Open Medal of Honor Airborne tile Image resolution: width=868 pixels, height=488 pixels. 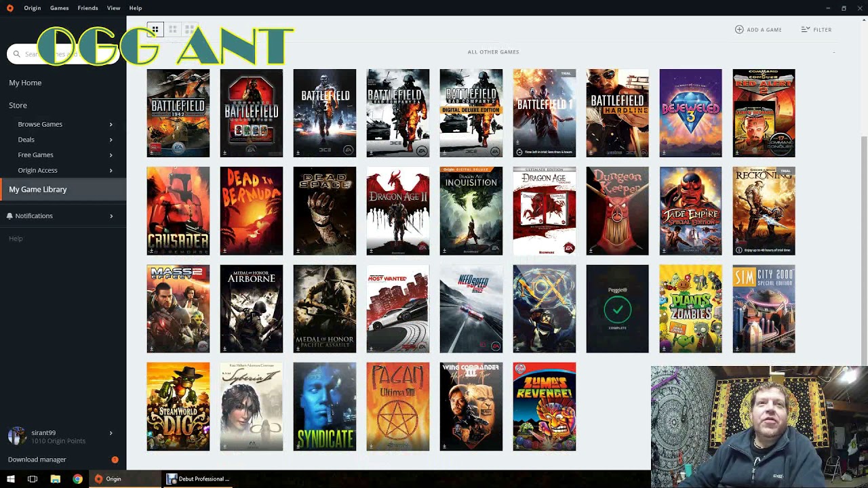pyautogui.click(x=252, y=309)
